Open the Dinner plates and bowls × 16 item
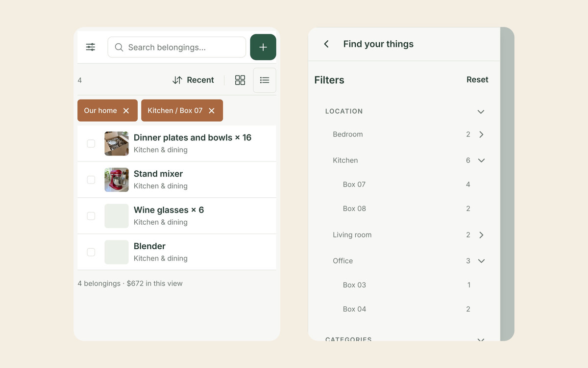The width and height of the screenshot is (588, 368). coord(193,138)
